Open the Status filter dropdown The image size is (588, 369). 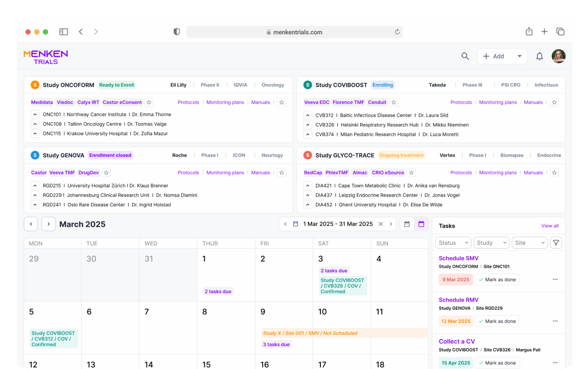tap(453, 243)
